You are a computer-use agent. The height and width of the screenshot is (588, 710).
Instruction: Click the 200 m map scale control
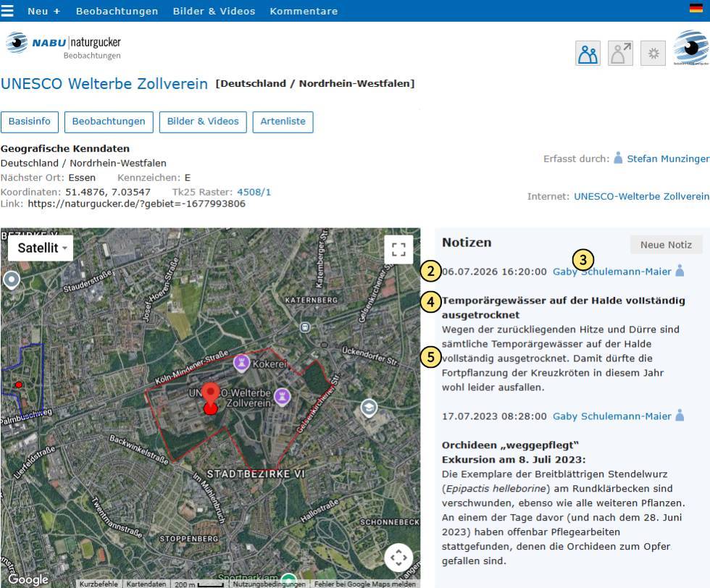[199, 584]
